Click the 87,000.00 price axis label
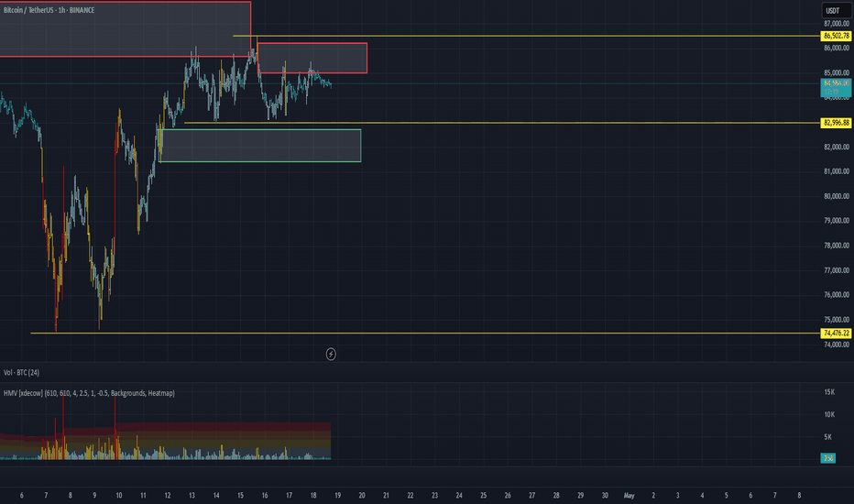 pos(836,24)
